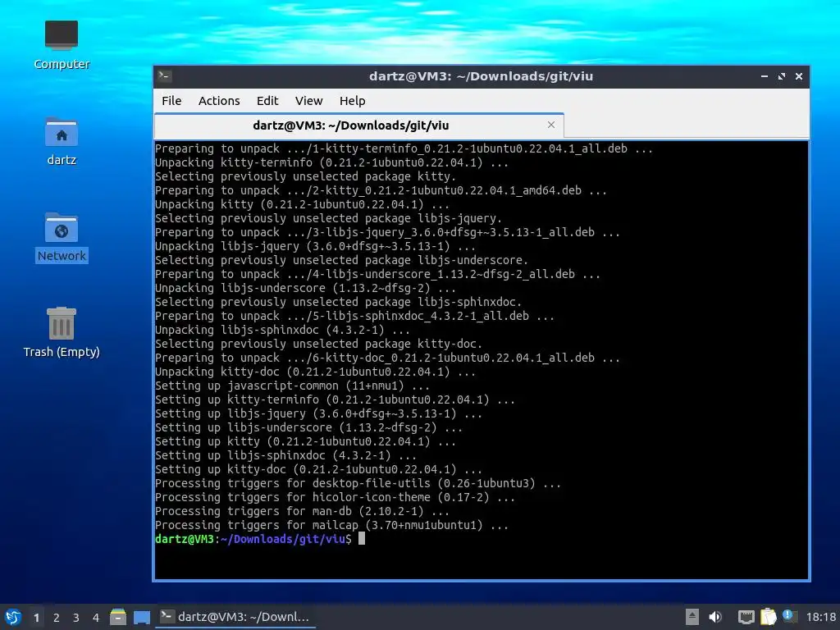The width and height of the screenshot is (840, 630).
Task: Click the show desktop panel icon
Action: pyautogui.click(x=142, y=617)
